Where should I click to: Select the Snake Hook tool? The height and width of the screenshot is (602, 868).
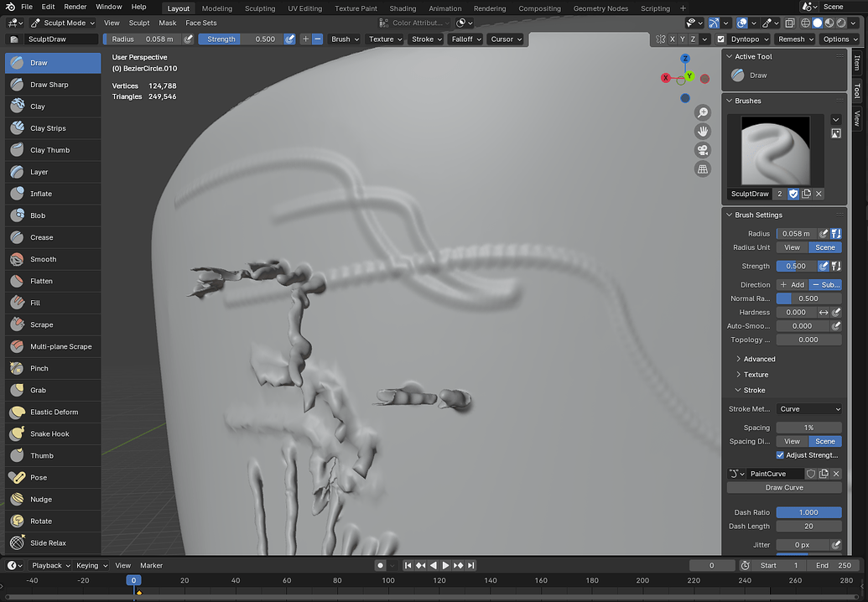point(53,433)
